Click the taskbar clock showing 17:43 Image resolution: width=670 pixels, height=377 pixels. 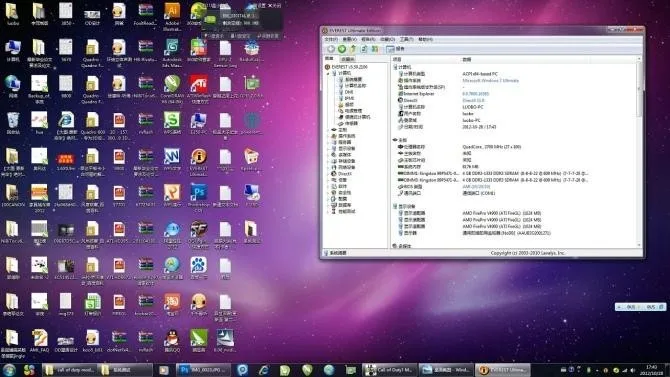click(x=652, y=370)
